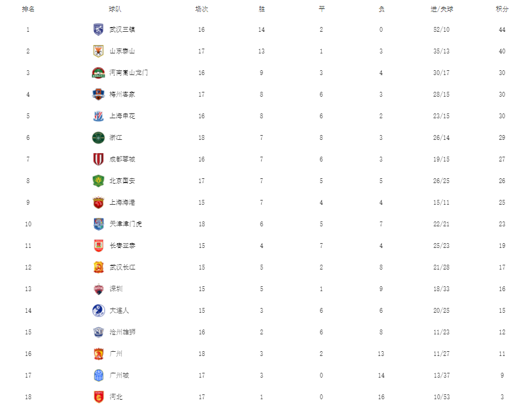Image resolution: width=532 pixels, height=404 pixels.
Task: Click the 成都蓉城 team name
Action: click(122, 159)
